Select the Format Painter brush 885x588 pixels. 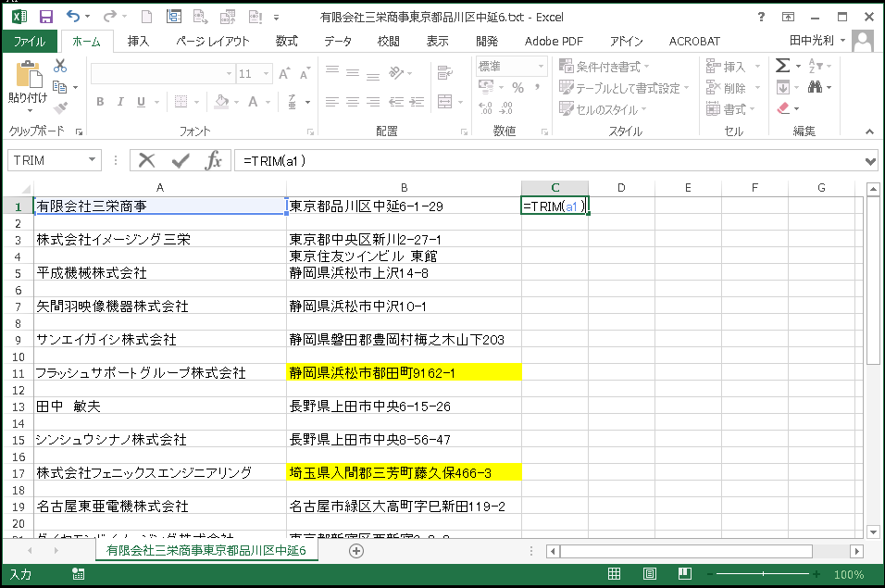pos(60,107)
